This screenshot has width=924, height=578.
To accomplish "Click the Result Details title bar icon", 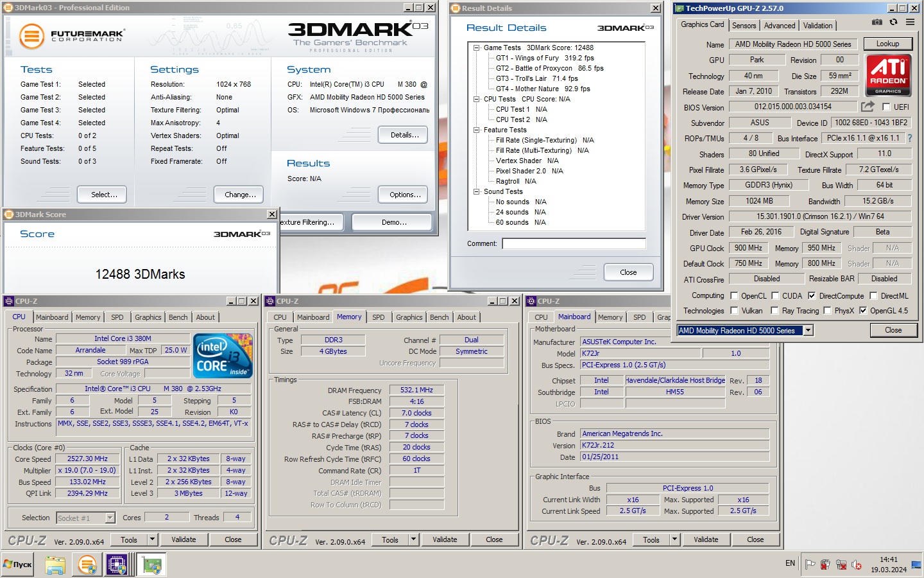I will [x=456, y=8].
